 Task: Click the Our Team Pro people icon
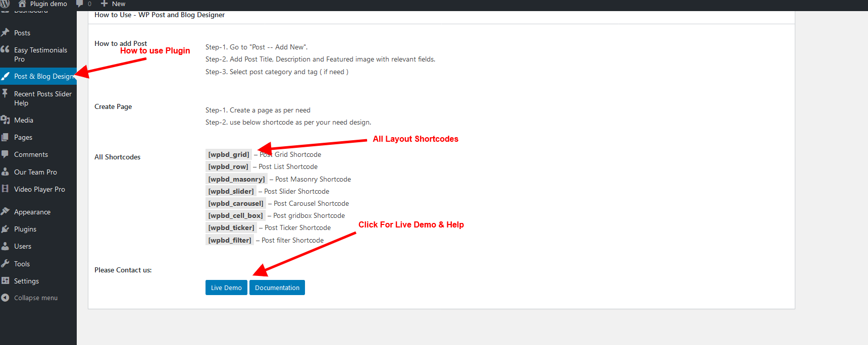[x=5, y=171]
